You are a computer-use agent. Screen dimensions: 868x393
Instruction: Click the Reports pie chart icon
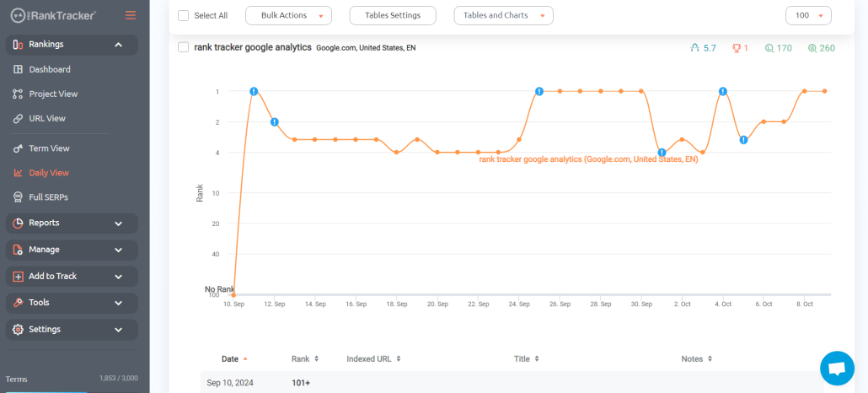[x=18, y=223]
